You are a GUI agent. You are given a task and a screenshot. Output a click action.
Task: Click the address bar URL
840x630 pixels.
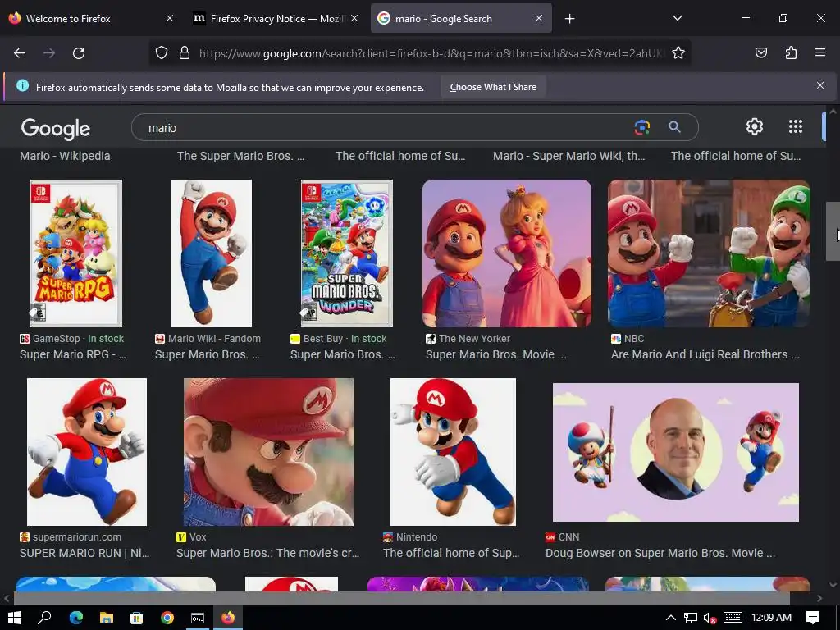(431, 53)
